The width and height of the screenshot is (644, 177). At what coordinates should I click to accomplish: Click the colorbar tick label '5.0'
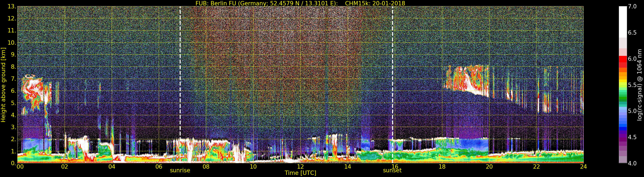(x=632, y=111)
